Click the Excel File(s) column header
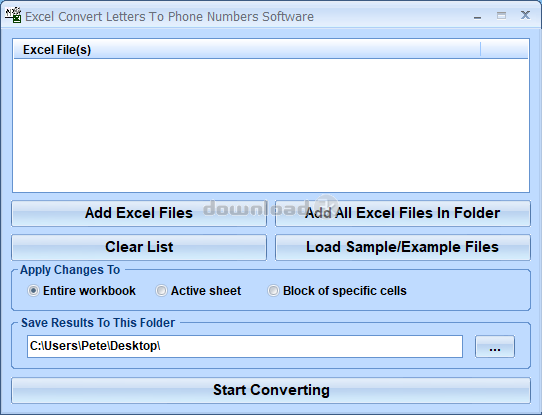 247,50
